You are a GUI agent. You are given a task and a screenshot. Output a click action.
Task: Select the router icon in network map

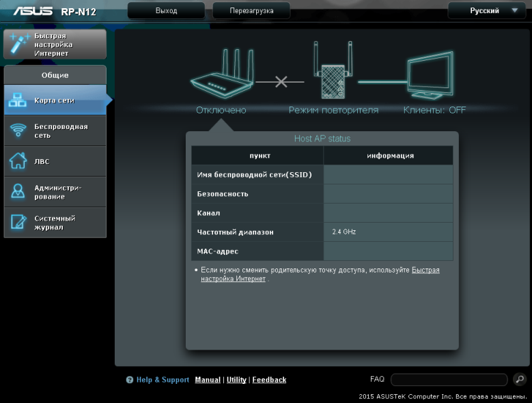(x=222, y=74)
